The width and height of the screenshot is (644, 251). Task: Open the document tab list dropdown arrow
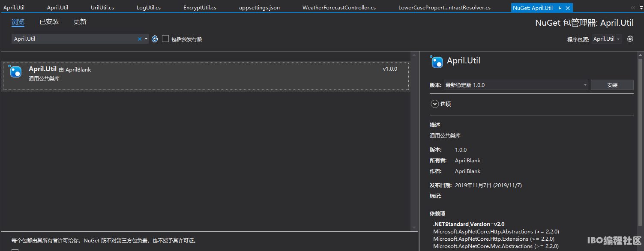click(640, 8)
